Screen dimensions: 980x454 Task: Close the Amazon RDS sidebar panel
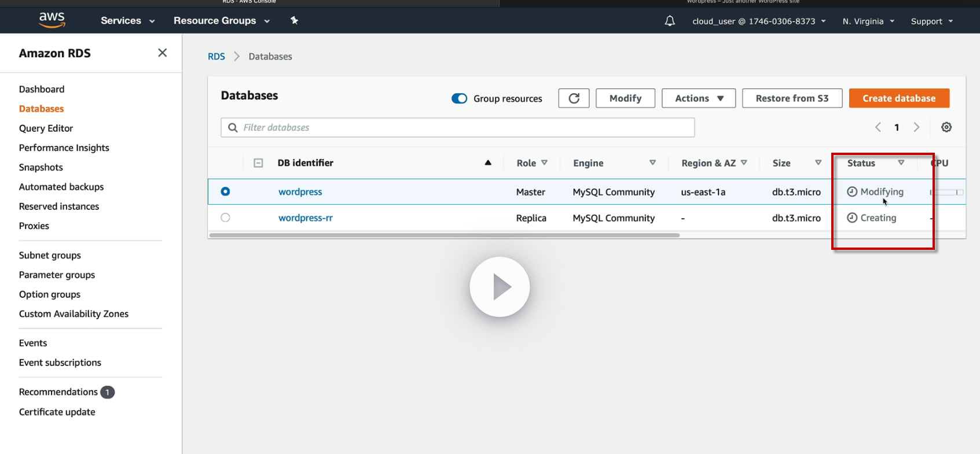[x=163, y=53]
